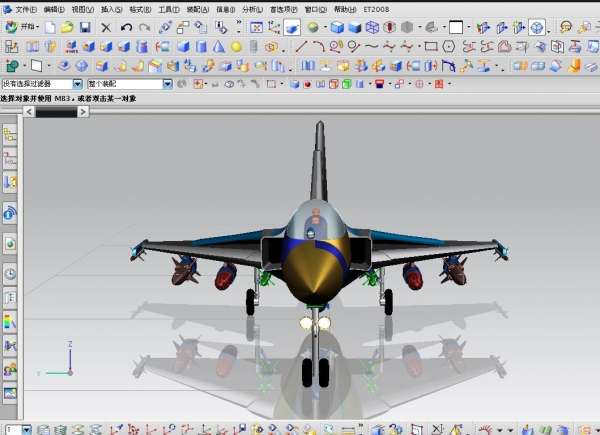Click the fighter jet nose cone in the viewport
This screenshot has height=435, width=600.
(x=314, y=274)
